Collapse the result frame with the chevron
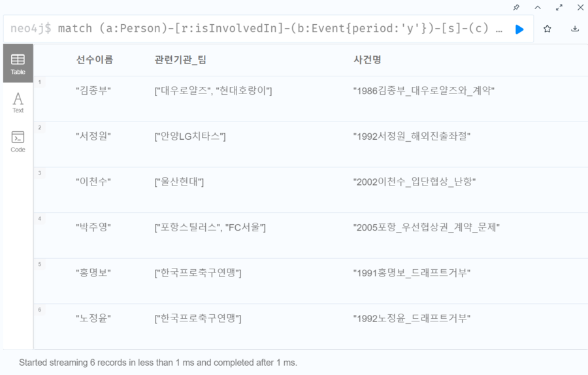The width and height of the screenshot is (588, 375). [538, 7]
